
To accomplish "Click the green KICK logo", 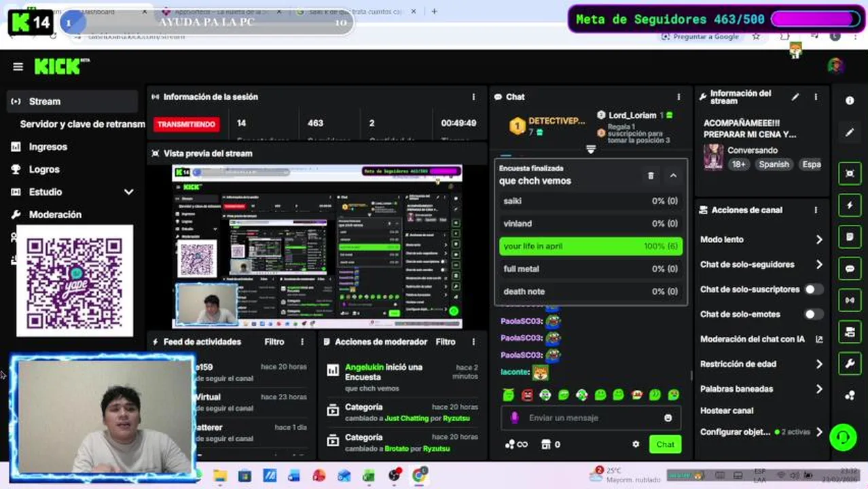I will click(57, 67).
